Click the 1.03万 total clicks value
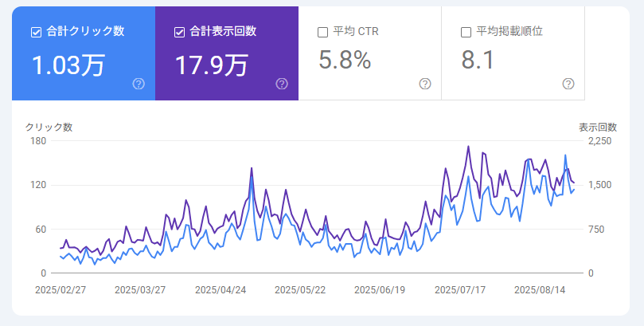Viewport: 644px width, 326px height. point(68,65)
